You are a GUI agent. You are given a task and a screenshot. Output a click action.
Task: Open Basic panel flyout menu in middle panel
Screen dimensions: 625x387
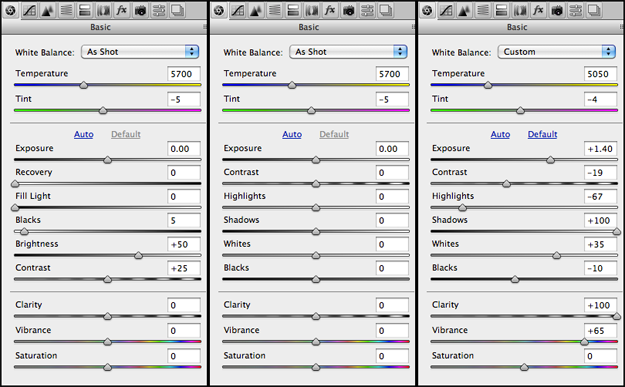pyautogui.click(x=413, y=27)
